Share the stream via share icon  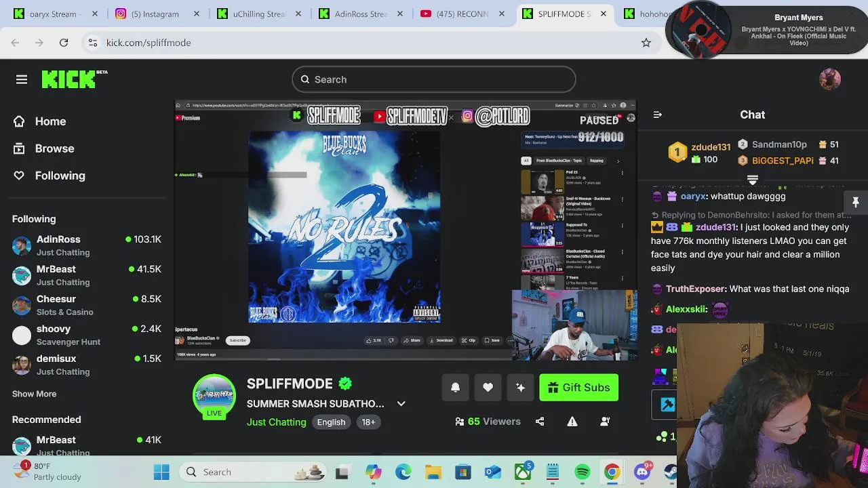(540, 422)
